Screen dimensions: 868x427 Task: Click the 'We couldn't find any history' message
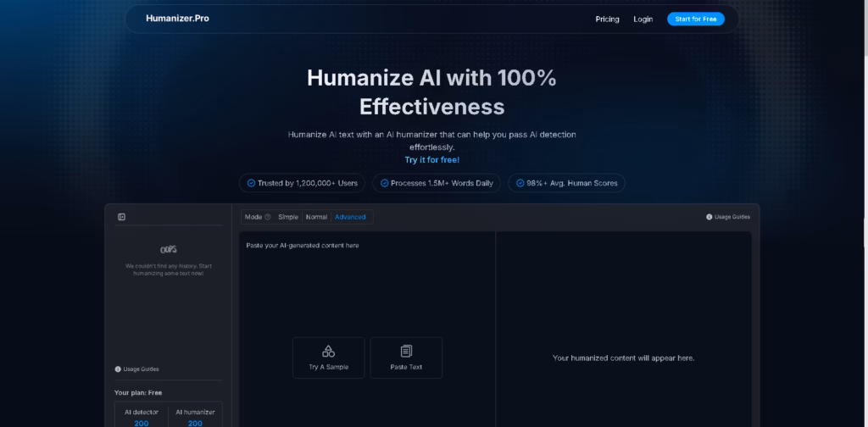pyautogui.click(x=169, y=270)
